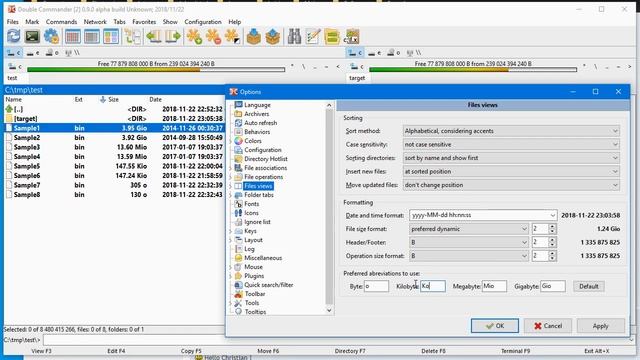Click the invert selection asterisk icon

pyautogui.click(x=232, y=37)
